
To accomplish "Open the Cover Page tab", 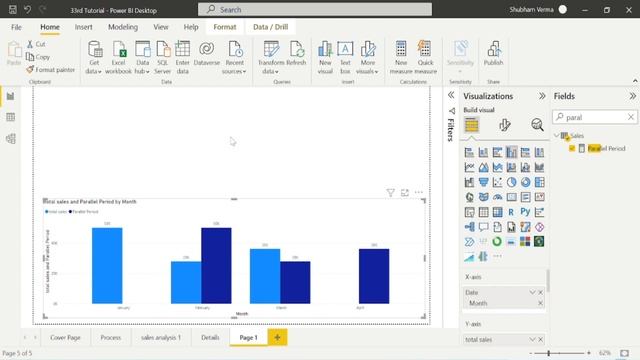I will pos(65,338).
